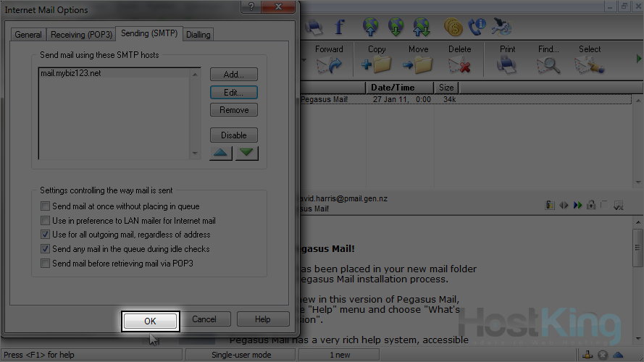Click the Move to folder icon
The image size is (644, 362).
pos(418,65)
